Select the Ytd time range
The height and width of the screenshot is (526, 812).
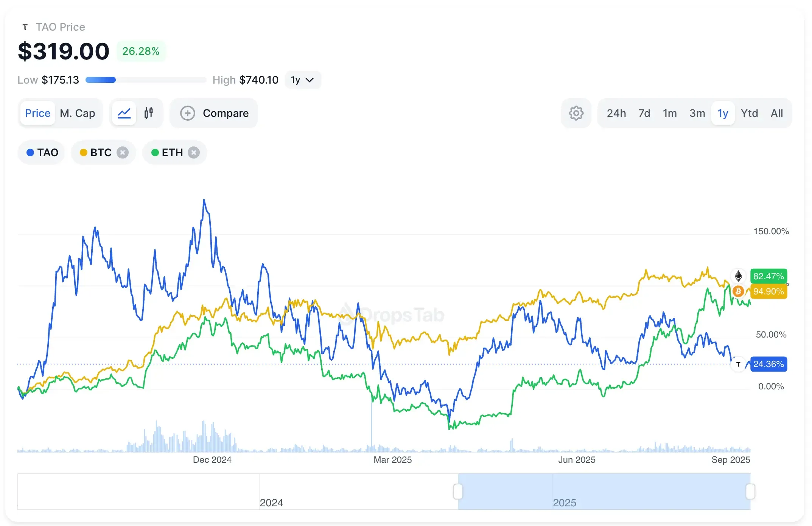(750, 113)
